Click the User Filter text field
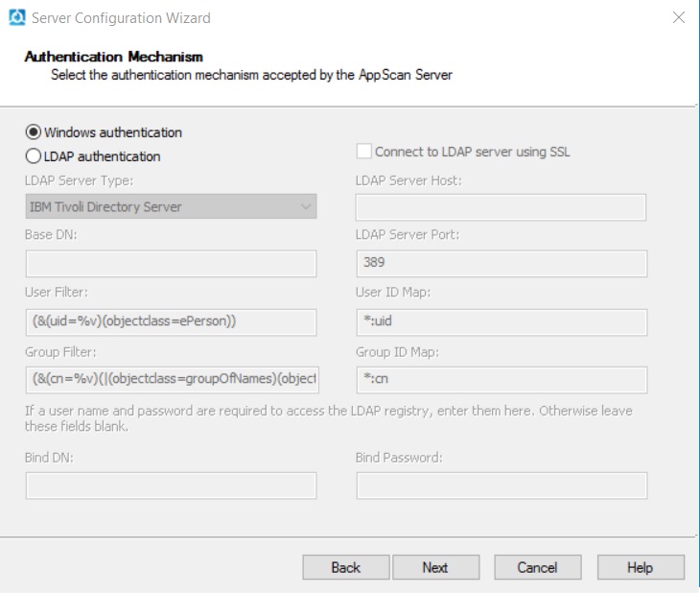The height and width of the screenshot is (593, 700). (171, 321)
